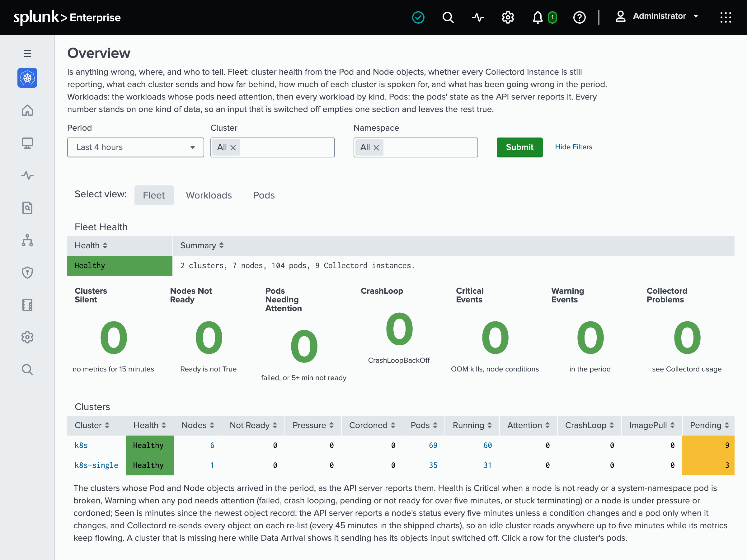This screenshot has height=560, width=747.
Task: Open the k8s-single cluster link
Action: point(96,465)
